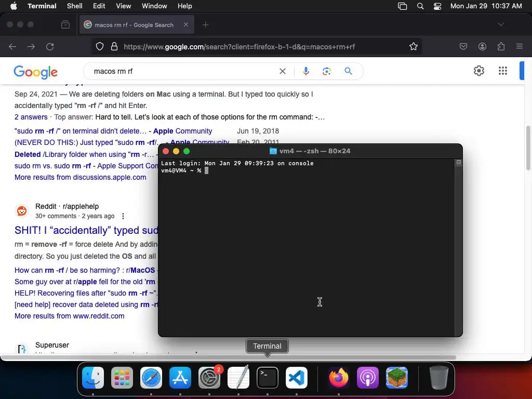The image size is (532, 399).
Task: Open the 'SHIT! I accidentally typed' Reddit result
Action: point(86,230)
